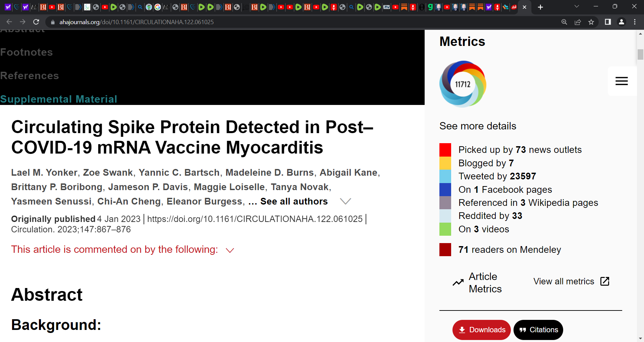Reload the page

[36, 22]
